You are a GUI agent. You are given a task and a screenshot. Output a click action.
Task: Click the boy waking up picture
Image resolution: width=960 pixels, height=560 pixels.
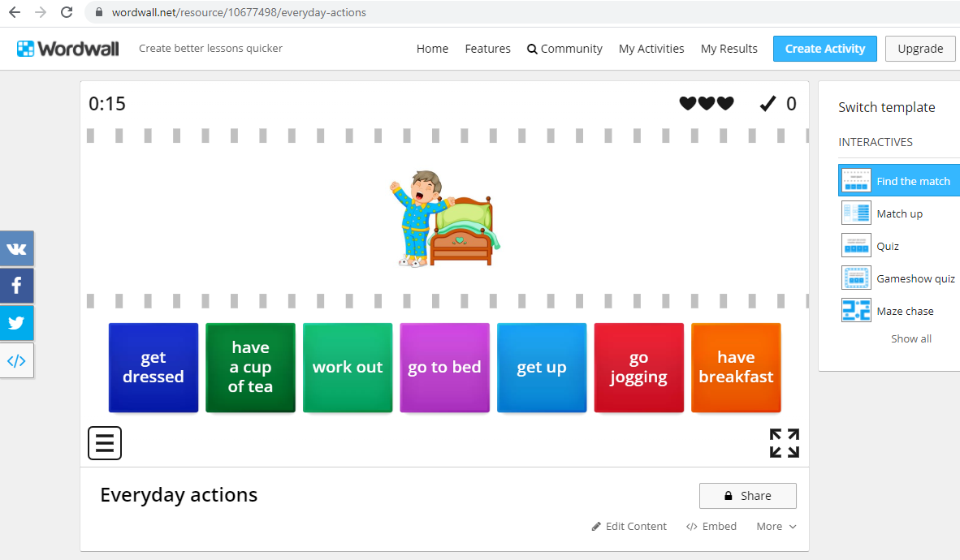pos(445,219)
